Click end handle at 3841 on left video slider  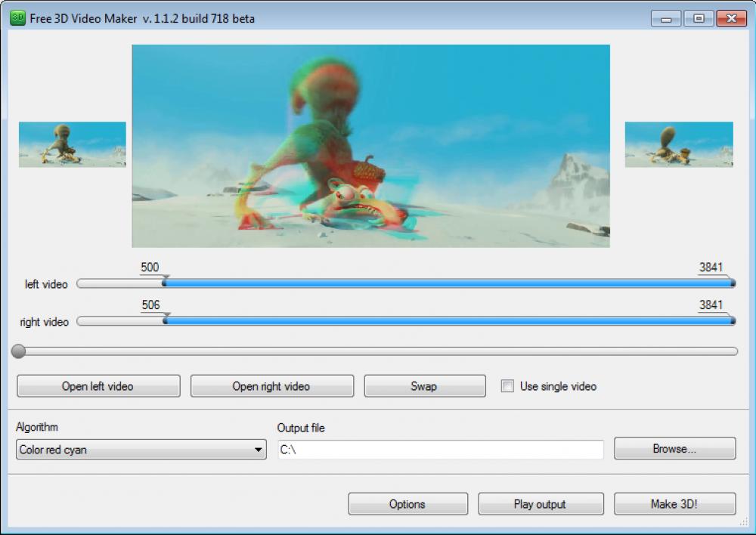(732, 283)
